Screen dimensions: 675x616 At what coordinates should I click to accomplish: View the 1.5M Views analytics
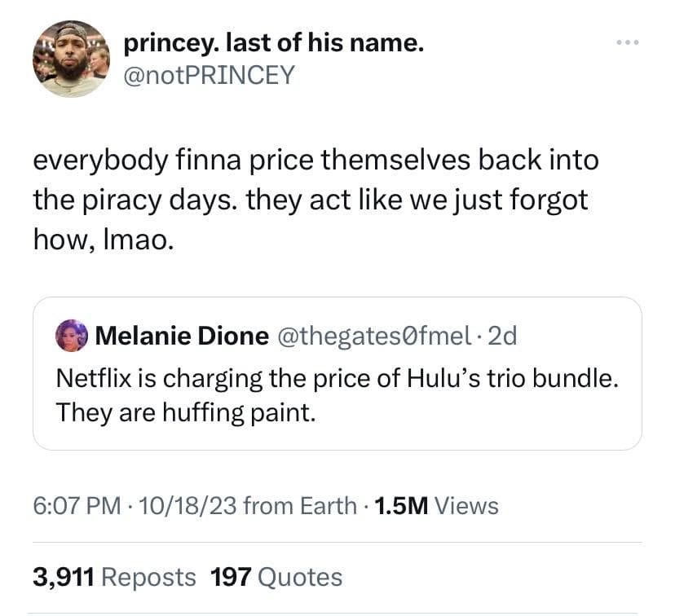(x=435, y=506)
